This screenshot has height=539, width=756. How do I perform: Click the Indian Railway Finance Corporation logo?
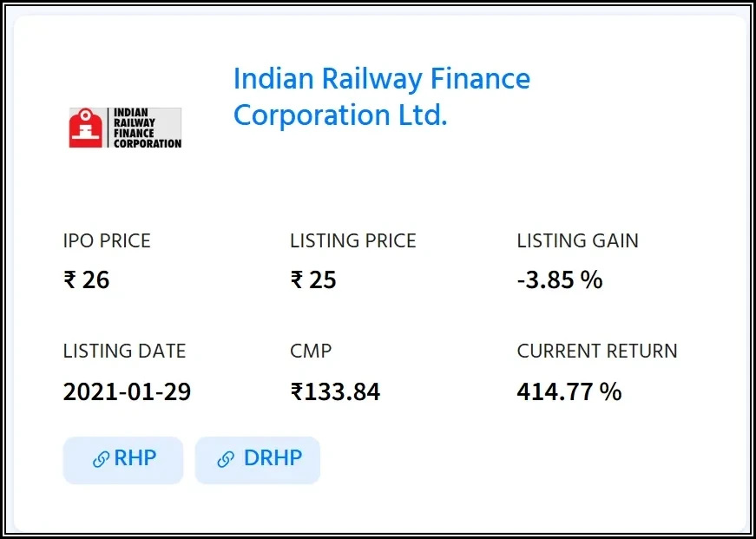(125, 128)
